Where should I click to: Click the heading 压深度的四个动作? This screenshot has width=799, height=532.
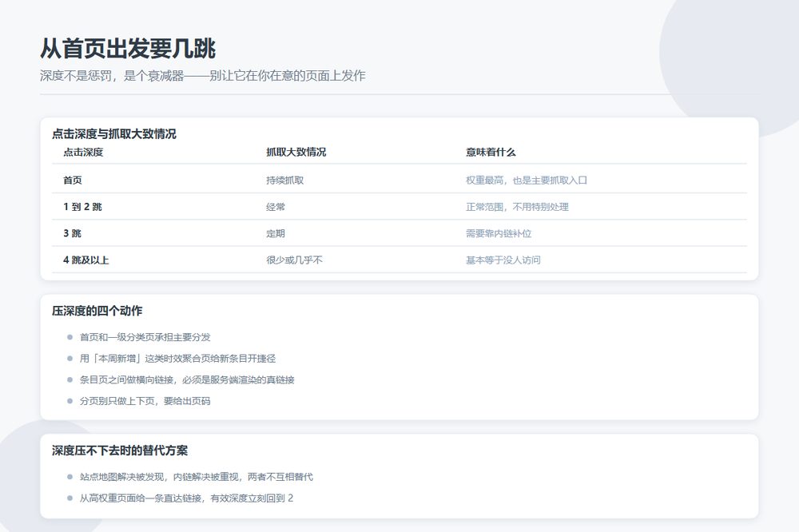click(x=97, y=311)
